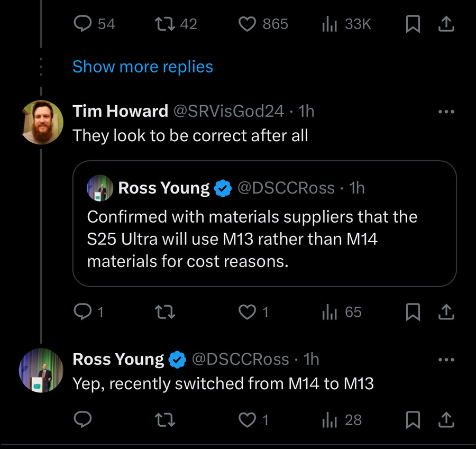Show more replies
This screenshot has width=476, height=449.
coord(143,67)
